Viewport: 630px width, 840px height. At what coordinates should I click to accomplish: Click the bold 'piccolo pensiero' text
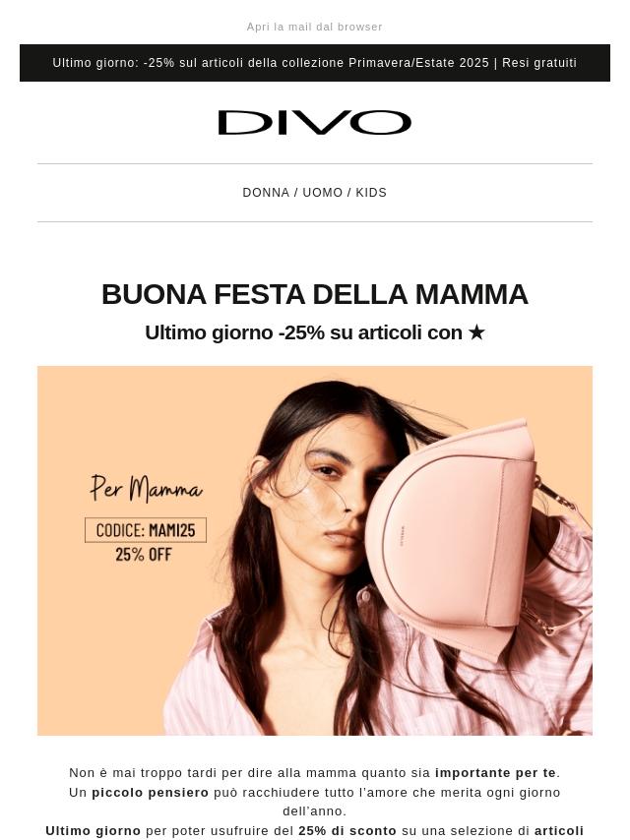pyautogui.click(x=151, y=792)
